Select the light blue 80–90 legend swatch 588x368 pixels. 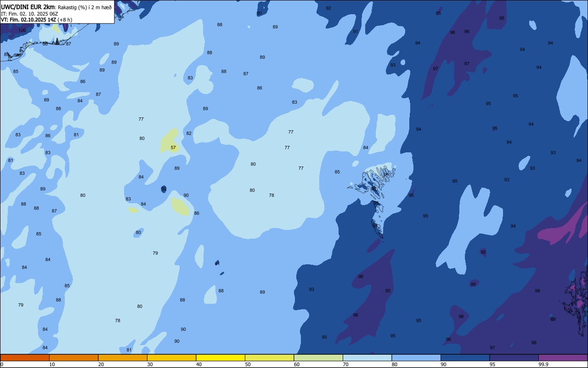tap(416, 357)
